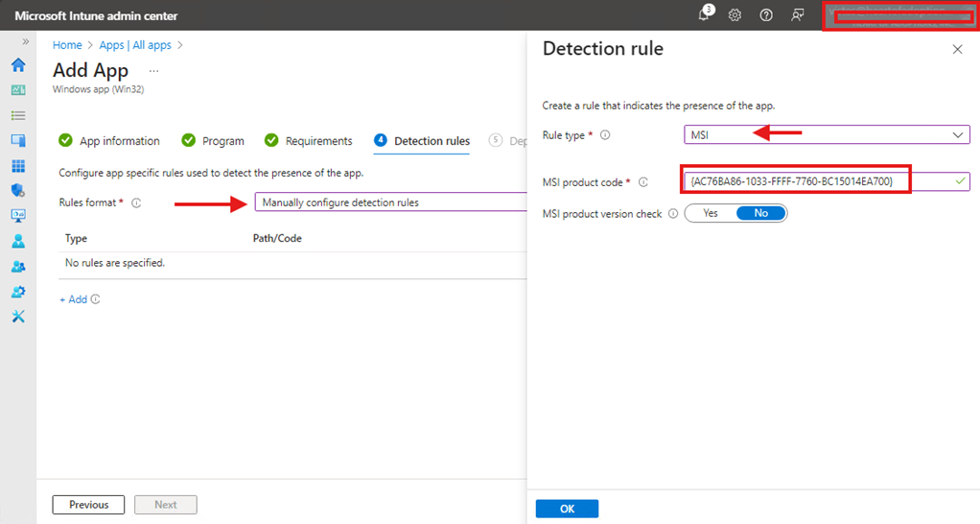
Task: Show info for MSI product code
Action: click(x=643, y=182)
